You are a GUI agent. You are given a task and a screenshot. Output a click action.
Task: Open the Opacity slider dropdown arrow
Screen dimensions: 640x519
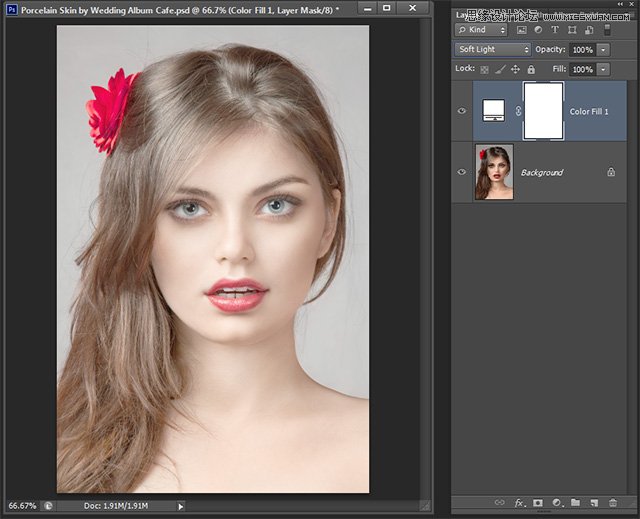tap(603, 49)
